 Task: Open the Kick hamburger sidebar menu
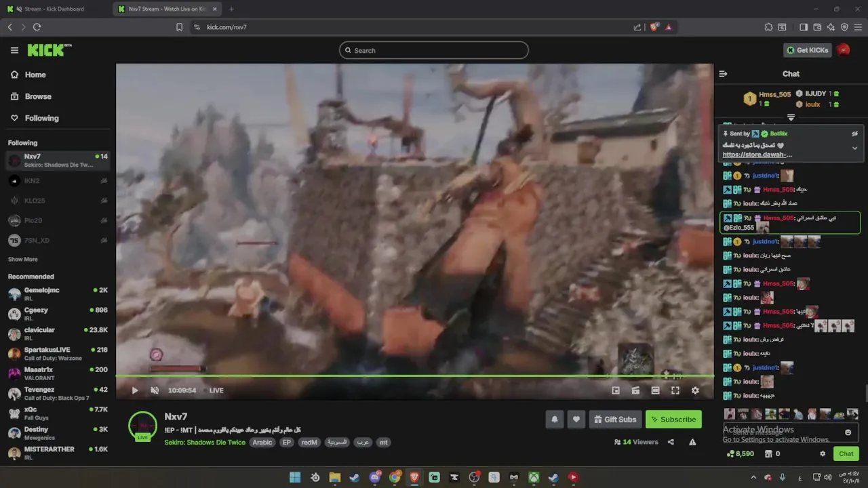point(14,50)
